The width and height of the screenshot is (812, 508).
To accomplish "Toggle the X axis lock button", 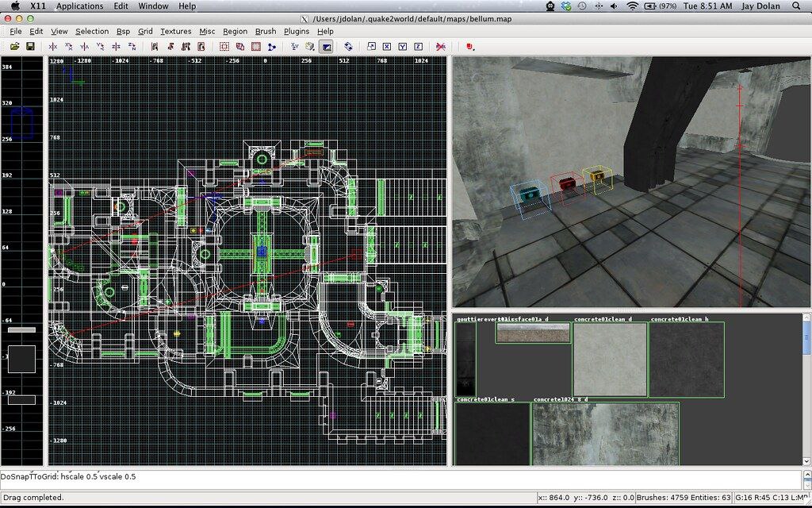I will [x=386, y=47].
